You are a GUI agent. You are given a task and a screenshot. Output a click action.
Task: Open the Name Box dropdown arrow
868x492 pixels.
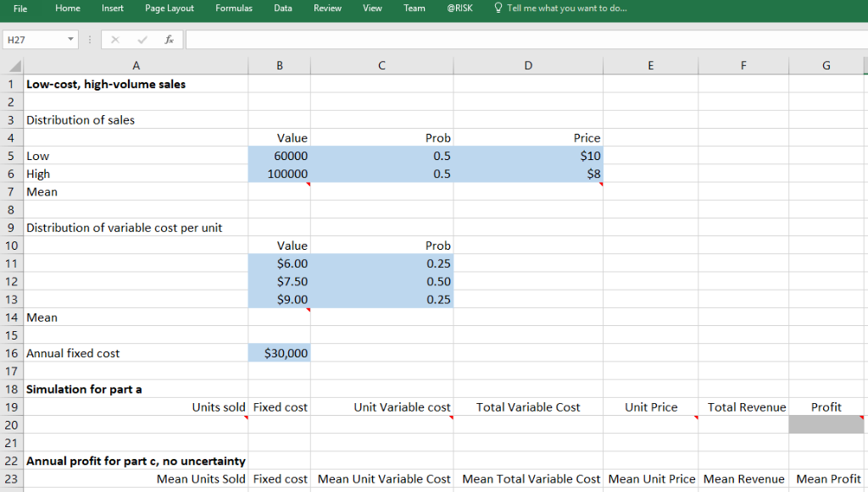click(70, 38)
